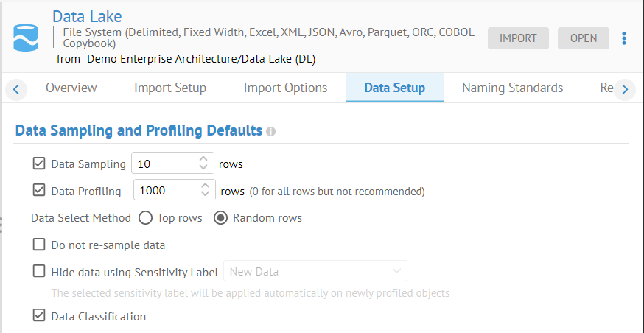Toggle the Data Classification checkbox
The width and height of the screenshot is (644, 333).
pos(40,316)
